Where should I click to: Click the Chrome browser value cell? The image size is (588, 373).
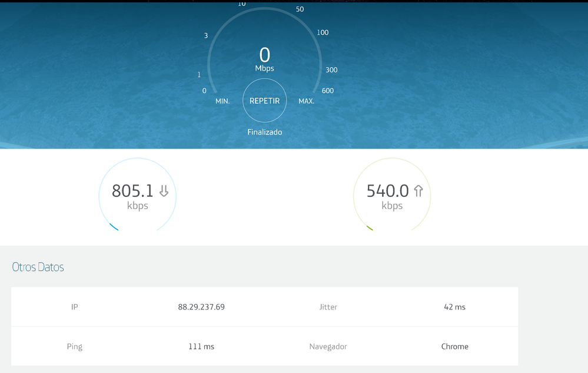454,346
